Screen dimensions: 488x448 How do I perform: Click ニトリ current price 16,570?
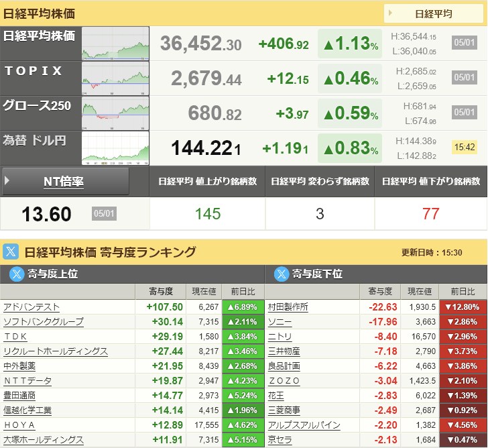coord(424,337)
